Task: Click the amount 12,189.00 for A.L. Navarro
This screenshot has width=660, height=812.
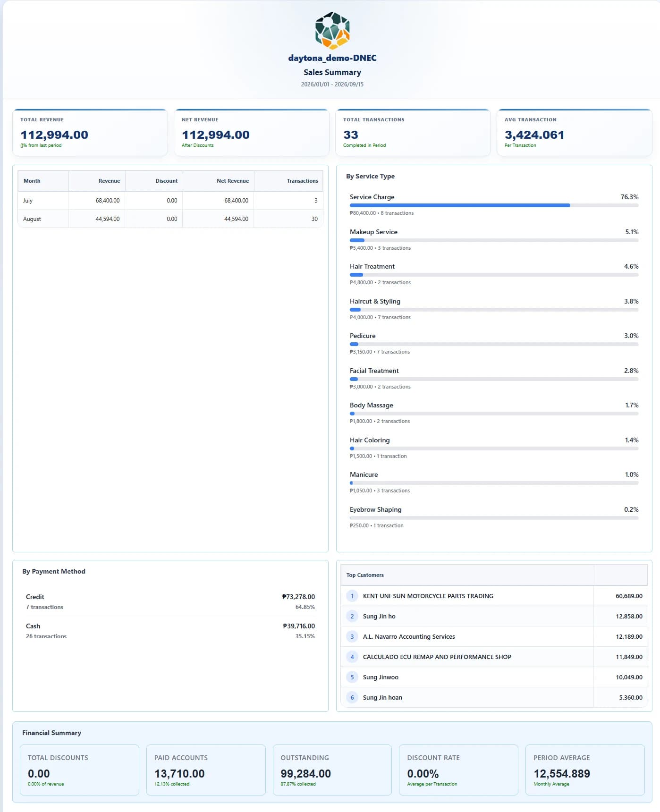Action: coord(629,636)
